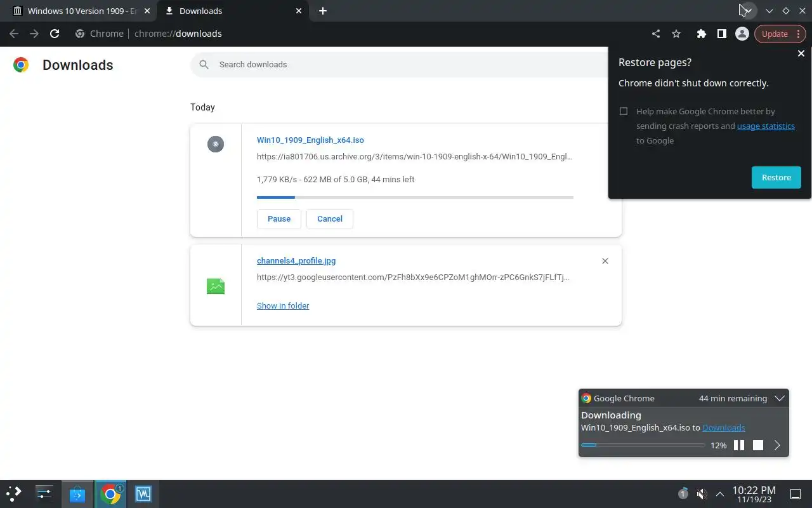Pause download from the notification popup
The width and height of the screenshot is (812, 508).
point(739,445)
